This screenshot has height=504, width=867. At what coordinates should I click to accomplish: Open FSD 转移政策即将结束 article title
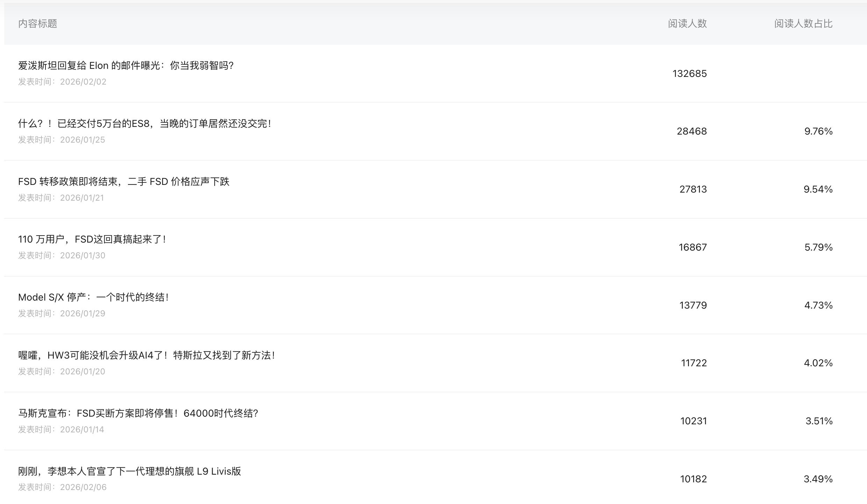click(124, 182)
